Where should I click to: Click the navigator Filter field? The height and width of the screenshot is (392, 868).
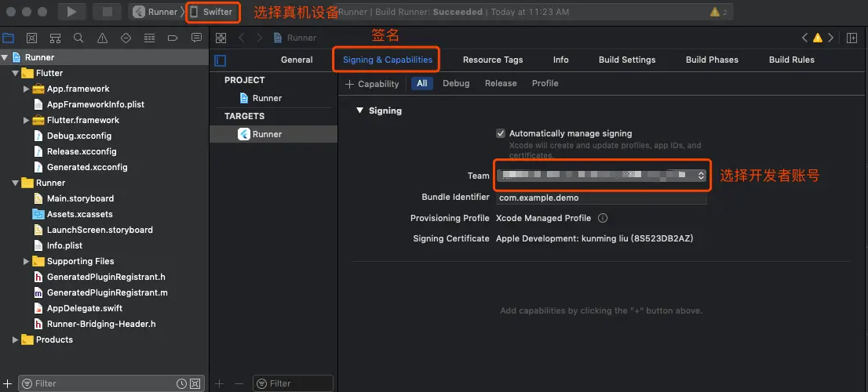pyautogui.click(x=111, y=383)
